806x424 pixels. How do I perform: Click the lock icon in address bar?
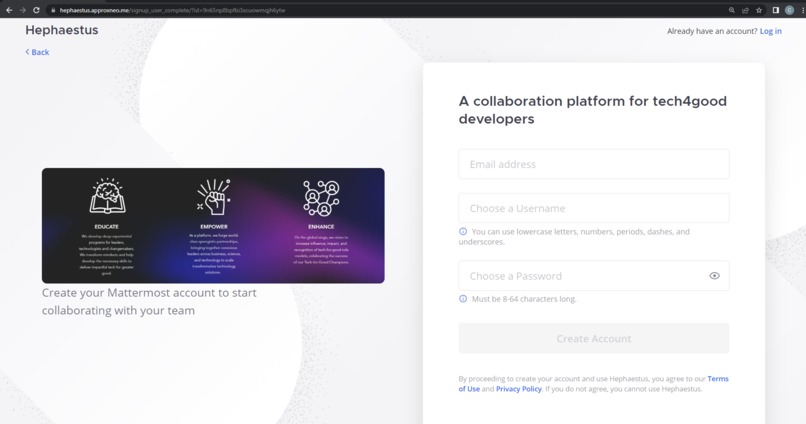[x=53, y=10]
